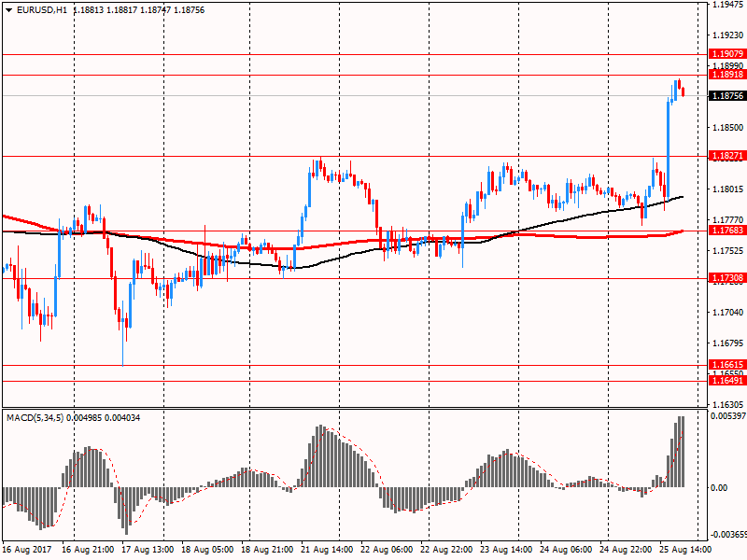This screenshot has width=747, height=560.
Task: Select the 1.17683 red price level label
Action: pos(727,231)
